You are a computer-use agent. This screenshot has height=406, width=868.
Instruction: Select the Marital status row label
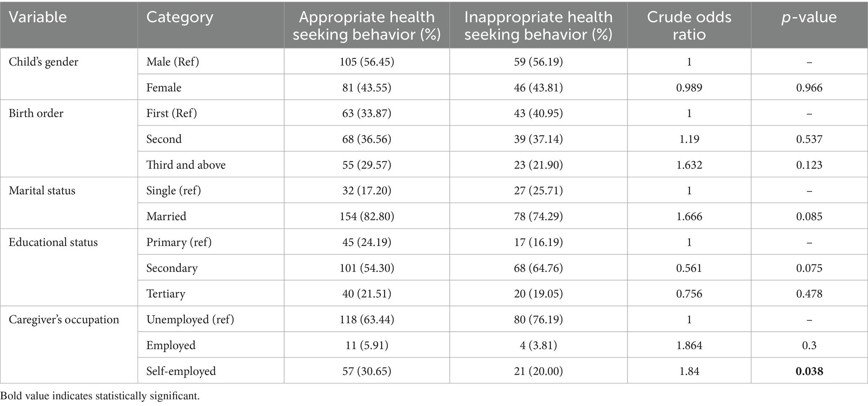point(42,191)
